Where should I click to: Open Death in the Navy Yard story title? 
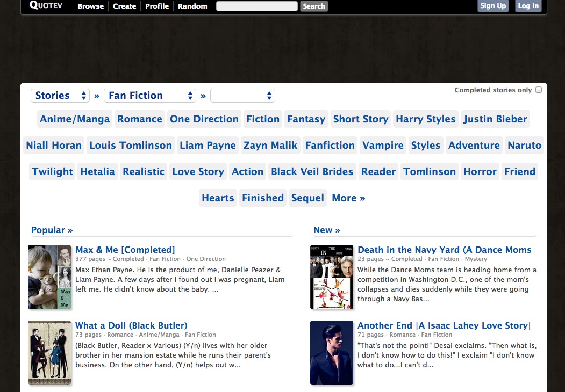(444, 250)
